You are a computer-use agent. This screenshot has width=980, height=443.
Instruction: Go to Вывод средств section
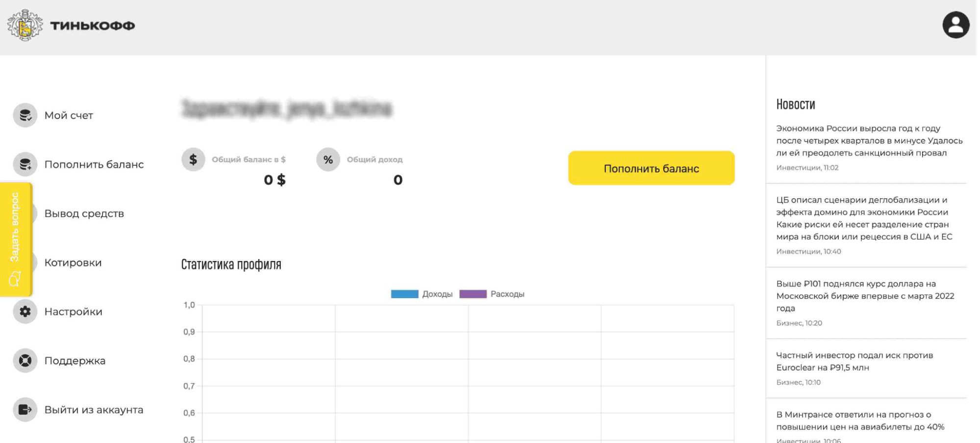tap(84, 213)
